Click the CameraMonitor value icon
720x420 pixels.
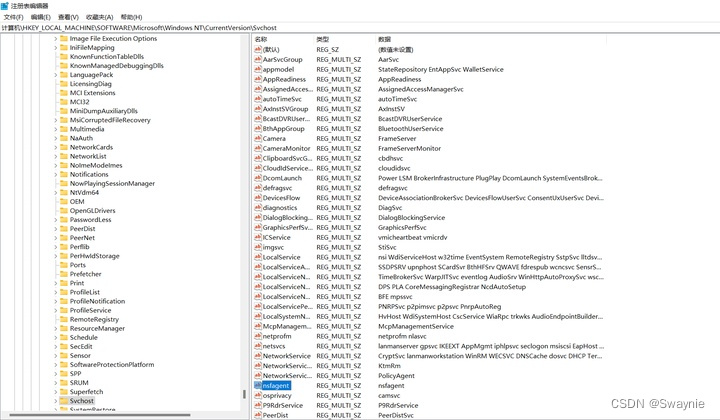258,148
